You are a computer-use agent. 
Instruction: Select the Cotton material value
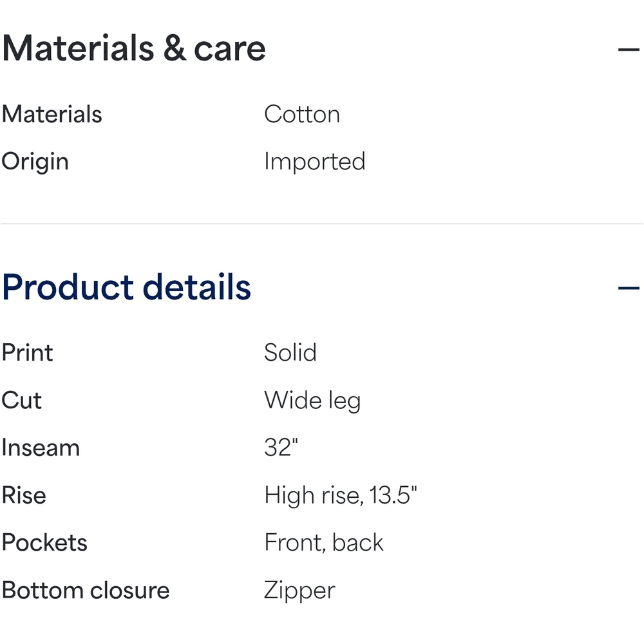pos(302,115)
